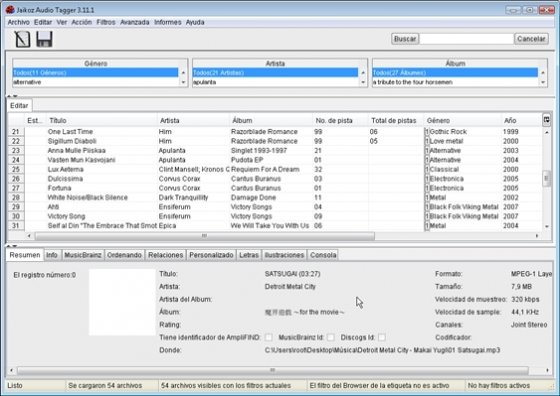Viewport: 560px width, 396px height.
Task: Select the Resumen tab
Action: pos(25,255)
